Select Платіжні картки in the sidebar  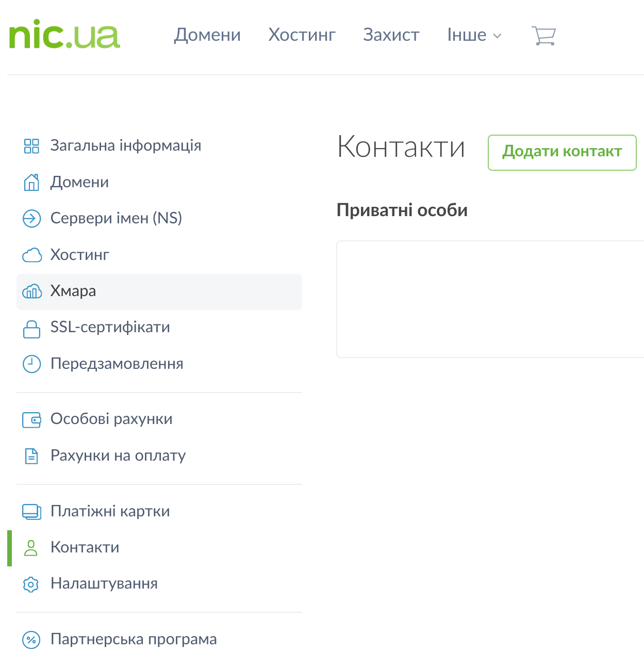(110, 511)
